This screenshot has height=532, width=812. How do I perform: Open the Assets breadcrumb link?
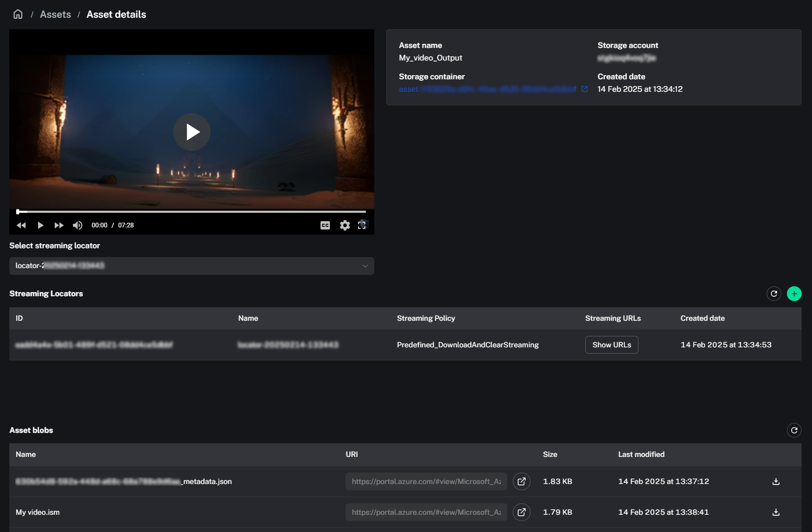[55, 15]
